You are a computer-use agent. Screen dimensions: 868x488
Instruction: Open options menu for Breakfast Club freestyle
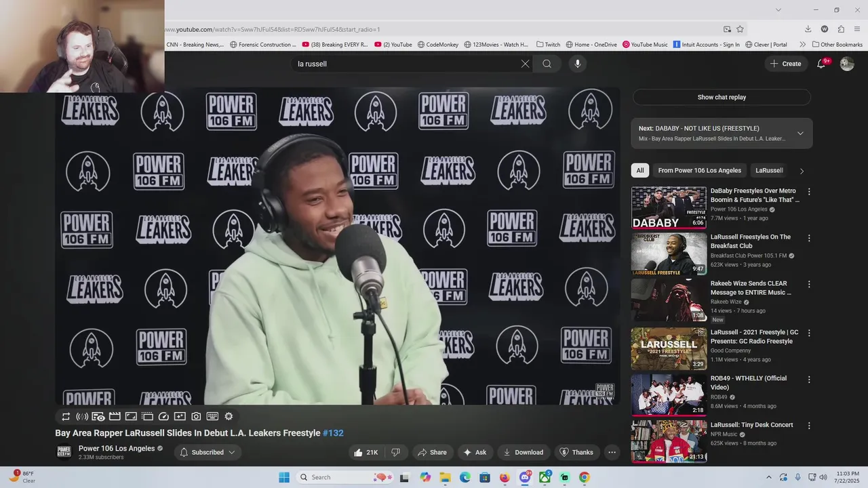tap(809, 238)
